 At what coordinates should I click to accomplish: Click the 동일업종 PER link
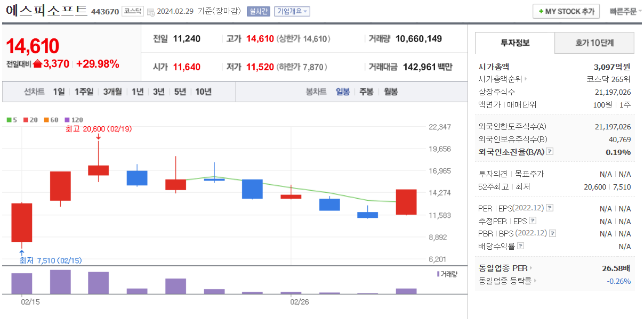click(x=503, y=268)
